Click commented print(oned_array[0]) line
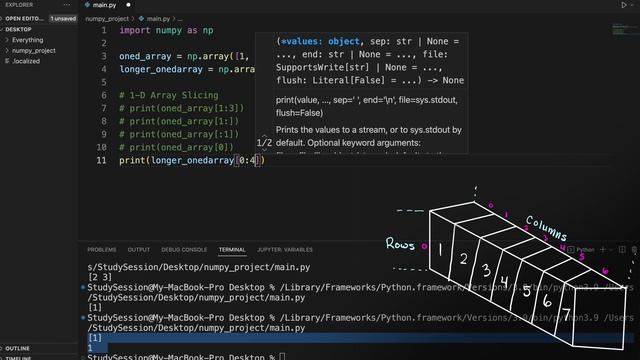The height and width of the screenshot is (360, 640). [176, 147]
